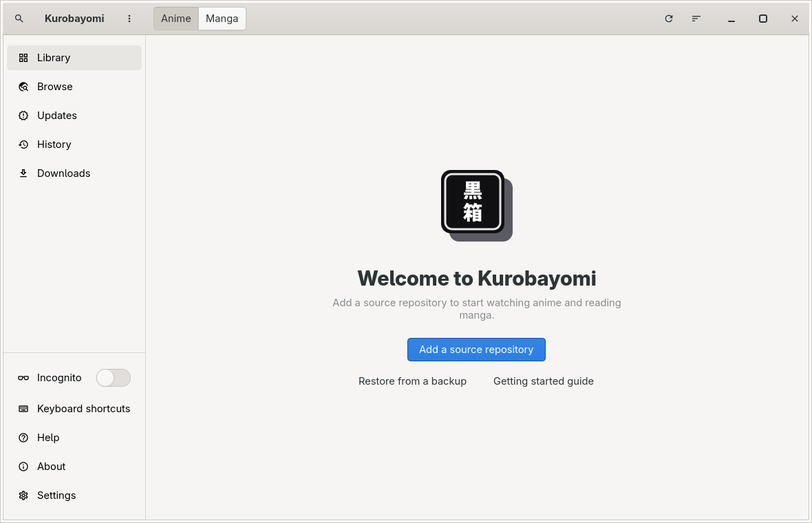
Task: Click the History clock icon
Action: coord(23,145)
